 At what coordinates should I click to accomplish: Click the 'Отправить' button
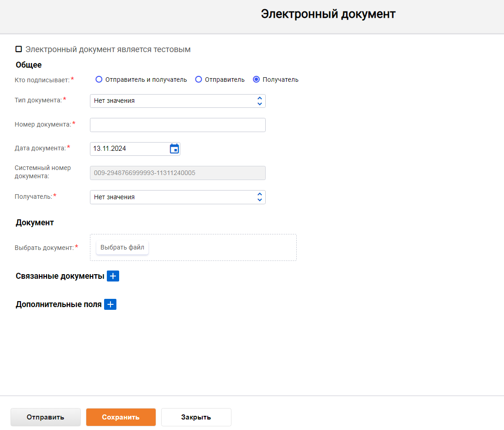[46, 417]
